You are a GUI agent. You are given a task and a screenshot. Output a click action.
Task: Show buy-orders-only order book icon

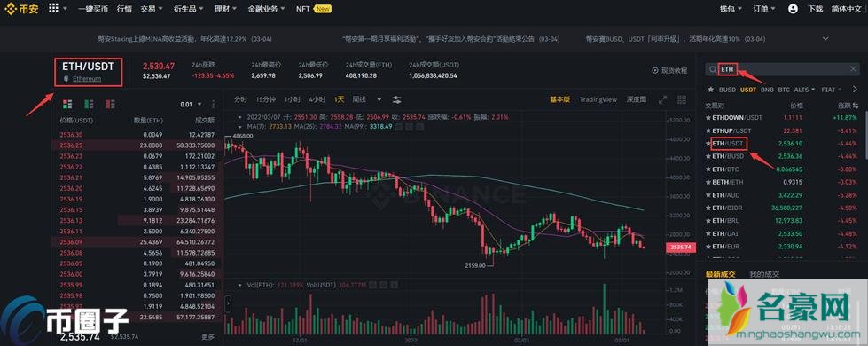coord(89,104)
